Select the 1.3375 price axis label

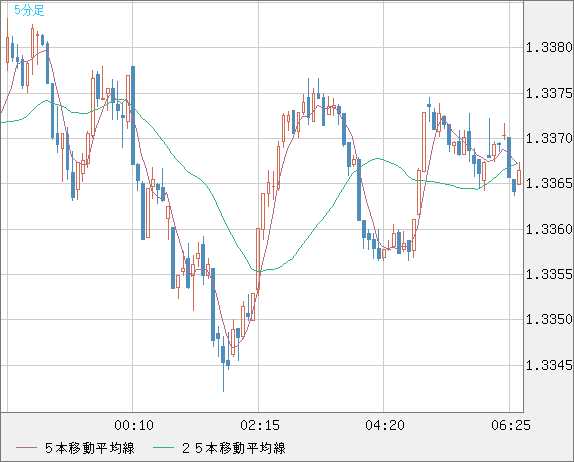(x=549, y=93)
